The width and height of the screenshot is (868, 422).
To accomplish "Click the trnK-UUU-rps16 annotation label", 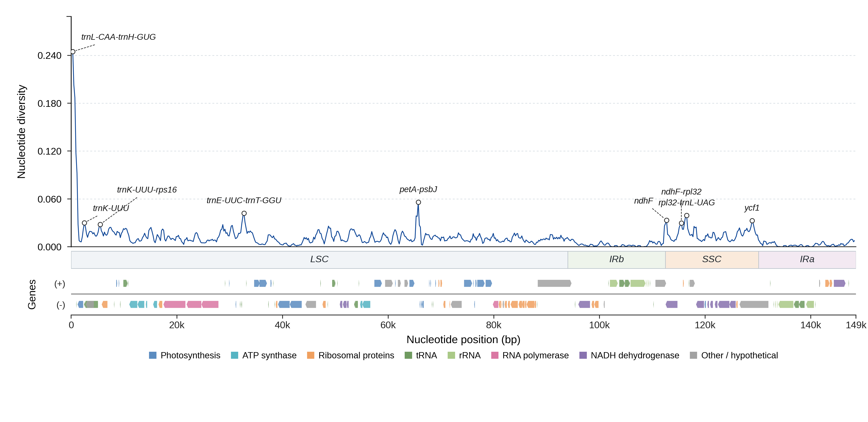I will coord(147,190).
